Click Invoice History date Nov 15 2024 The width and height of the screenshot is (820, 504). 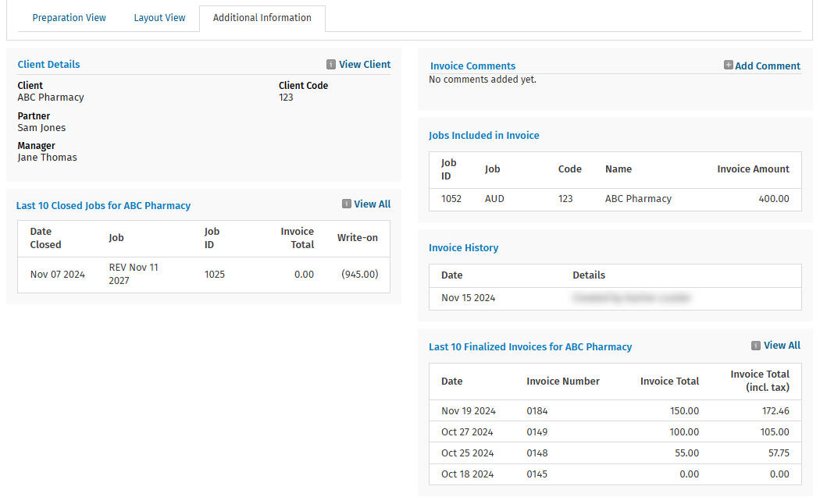tap(468, 298)
